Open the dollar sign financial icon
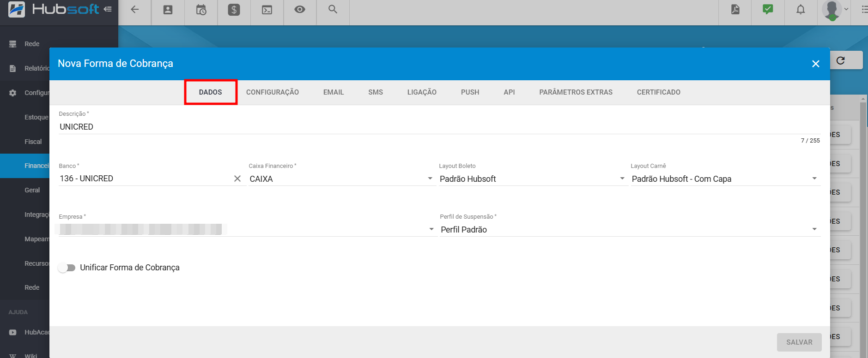The width and height of the screenshot is (868, 358). point(234,10)
